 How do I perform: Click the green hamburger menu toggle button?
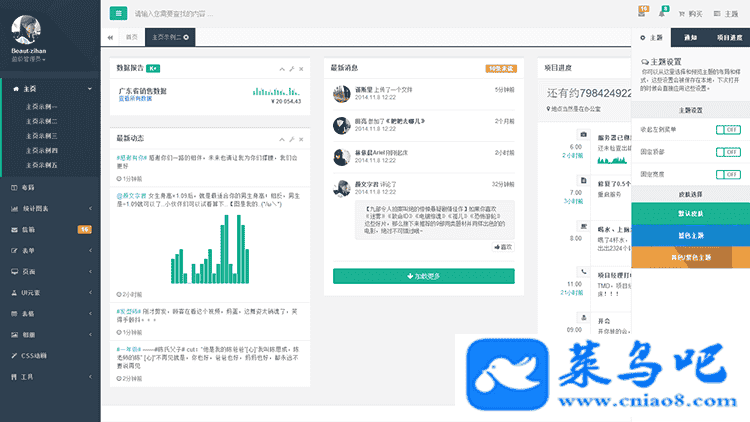[x=118, y=13]
